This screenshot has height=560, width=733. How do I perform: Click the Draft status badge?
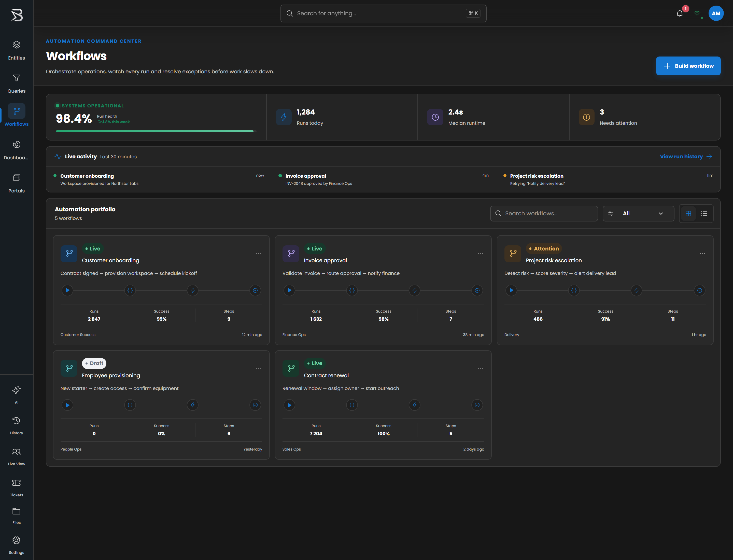pyautogui.click(x=94, y=363)
